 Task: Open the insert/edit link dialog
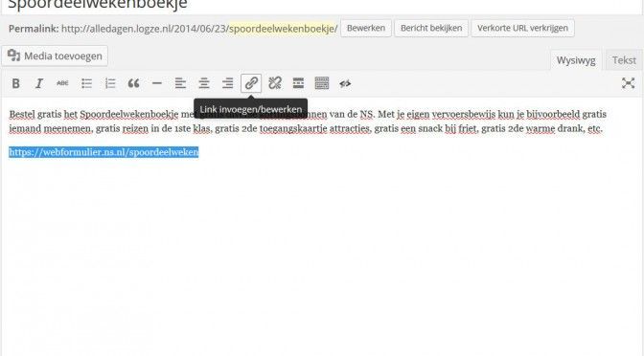251,83
